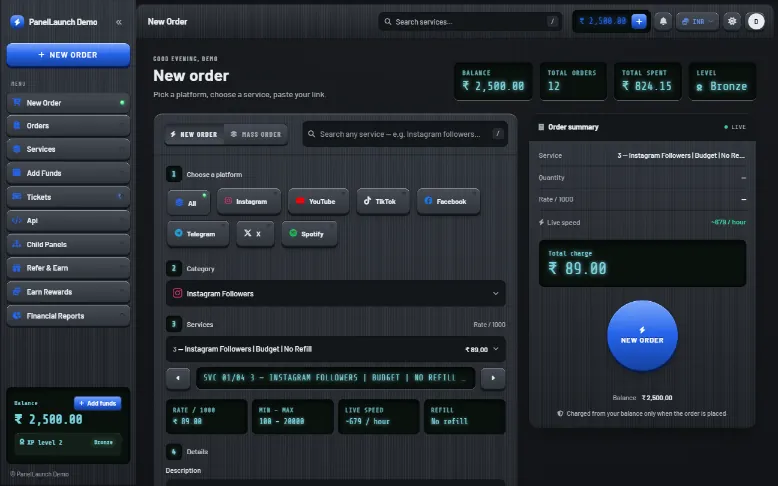Viewport: 778px width, 486px height.
Task: Select All platforms filter
Action: (x=188, y=203)
